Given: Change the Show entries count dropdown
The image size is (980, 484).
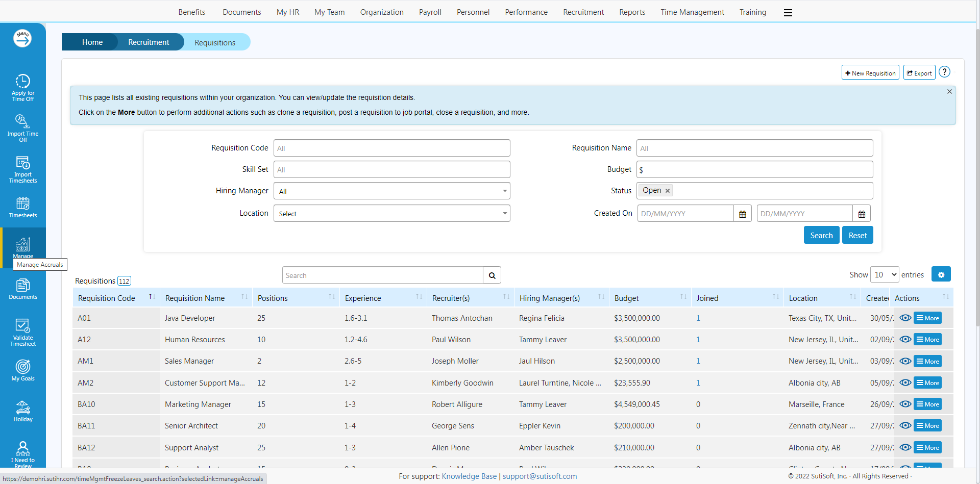Looking at the screenshot, I should click(884, 274).
